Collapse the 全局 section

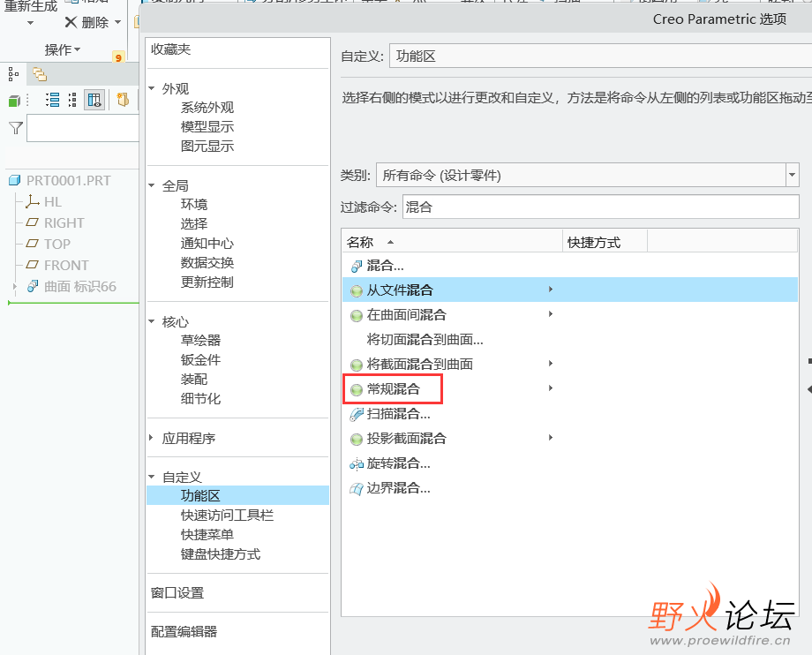(x=152, y=185)
